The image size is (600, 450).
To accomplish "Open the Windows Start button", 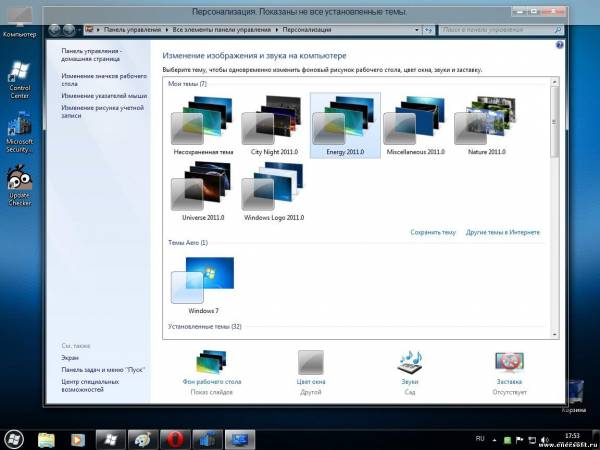I will [x=13, y=439].
